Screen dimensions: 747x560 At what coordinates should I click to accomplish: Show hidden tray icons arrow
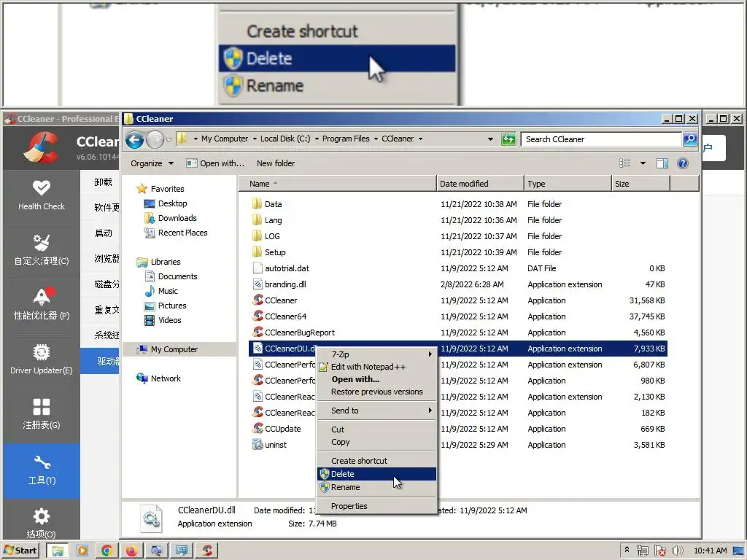627,550
